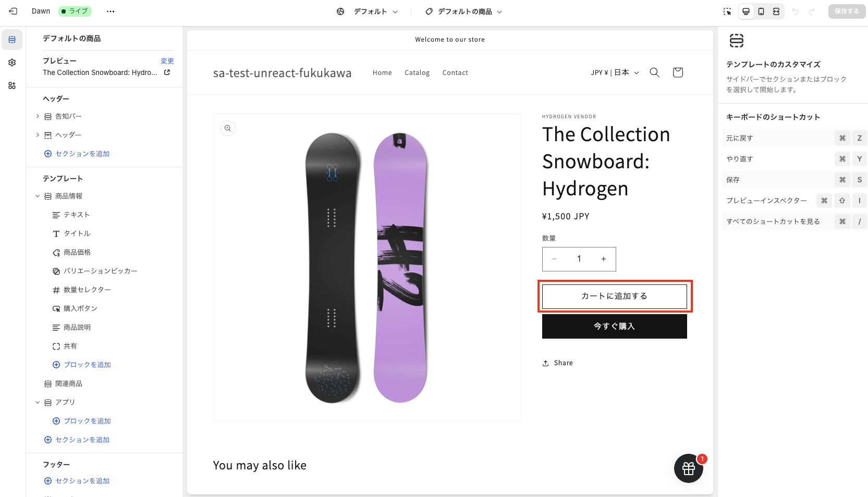Open the Catalog menu link
Viewport: 868px width, 497px height.
[417, 72]
